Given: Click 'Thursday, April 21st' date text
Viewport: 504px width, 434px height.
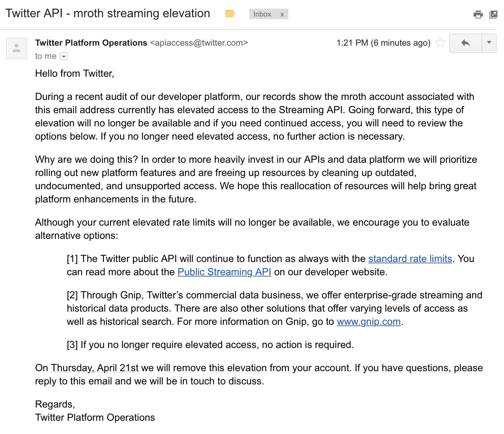Looking at the screenshot, I should click(x=95, y=368).
